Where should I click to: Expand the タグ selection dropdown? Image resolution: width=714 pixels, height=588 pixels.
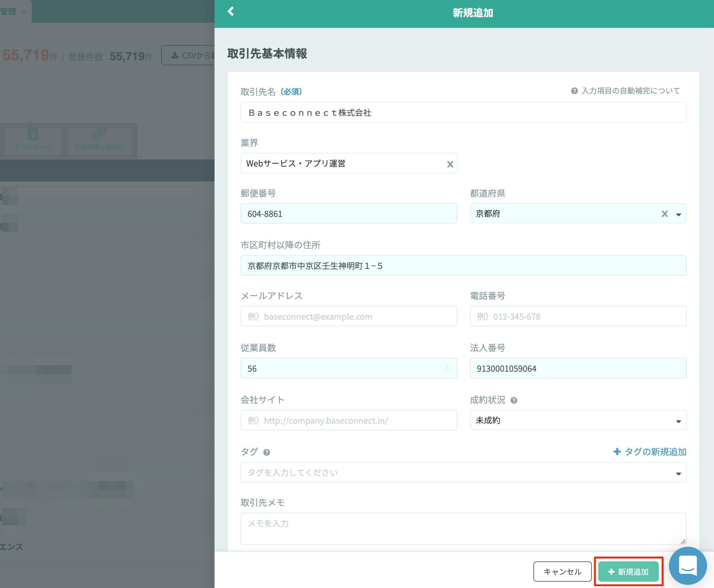tap(678, 474)
